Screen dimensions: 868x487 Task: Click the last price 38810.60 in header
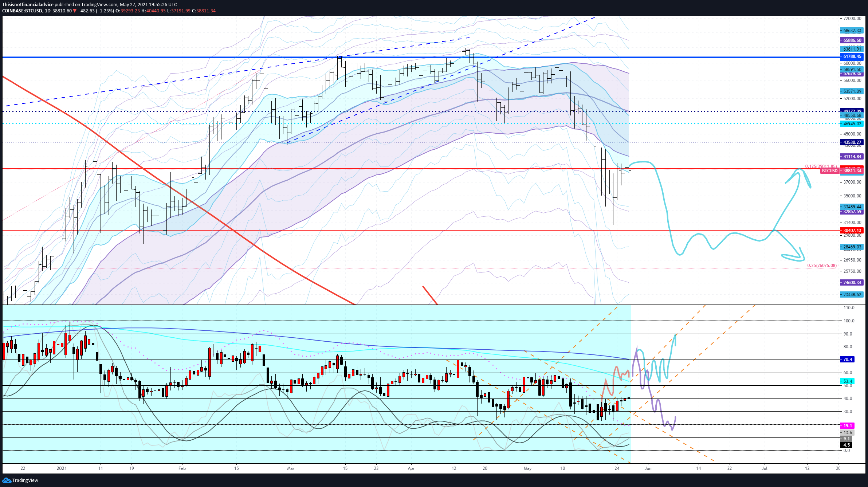click(62, 11)
